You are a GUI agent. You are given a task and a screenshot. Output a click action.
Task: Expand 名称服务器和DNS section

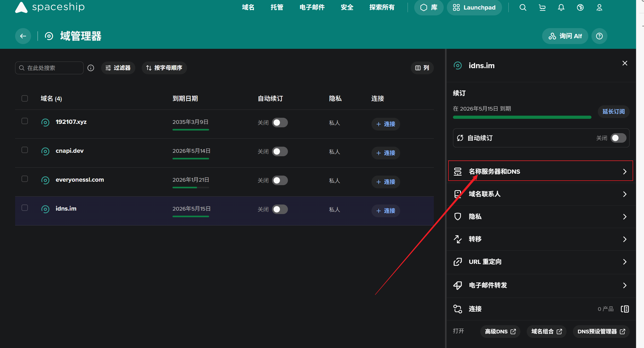(541, 171)
